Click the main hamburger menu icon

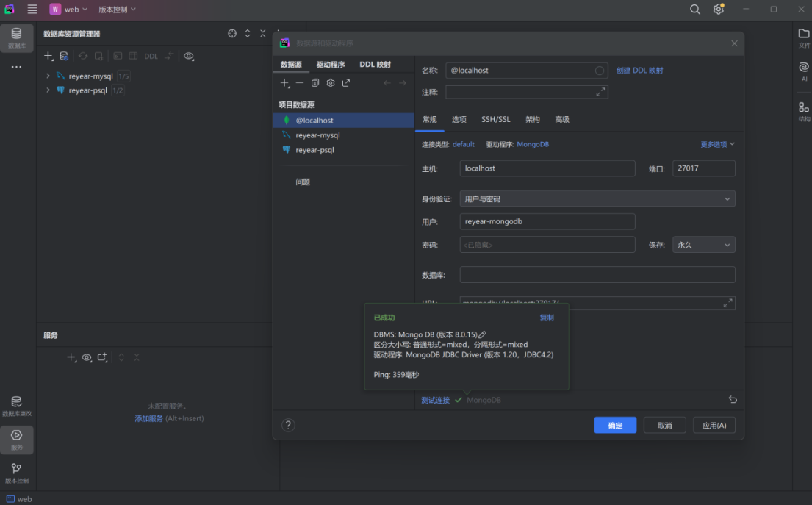point(32,10)
